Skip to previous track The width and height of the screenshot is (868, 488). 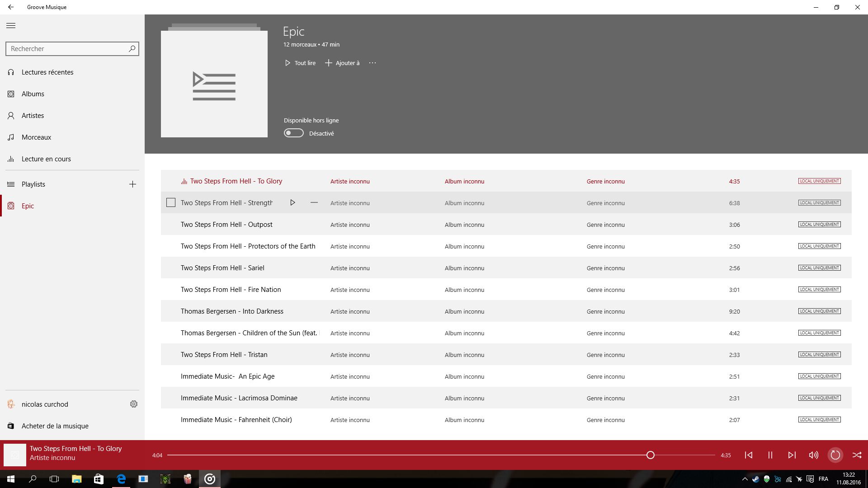749,455
